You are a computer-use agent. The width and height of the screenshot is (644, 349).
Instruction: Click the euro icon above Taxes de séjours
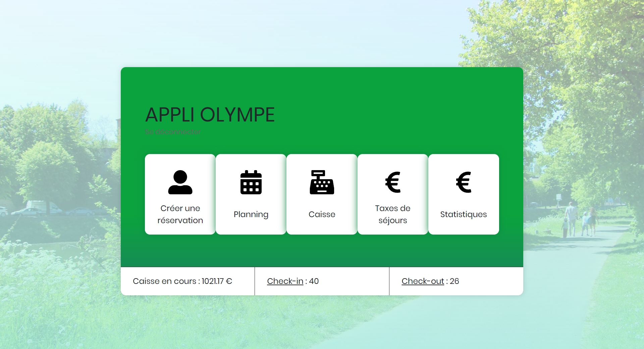tap(393, 182)
